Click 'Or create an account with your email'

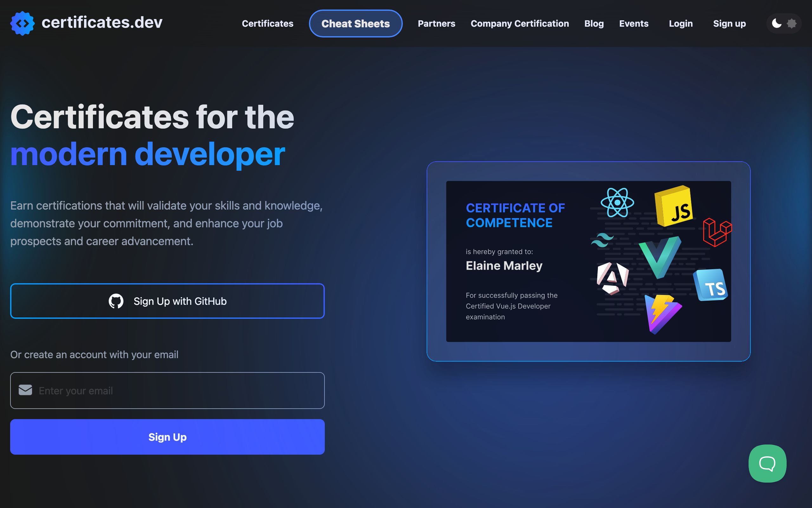pos(94,354)
